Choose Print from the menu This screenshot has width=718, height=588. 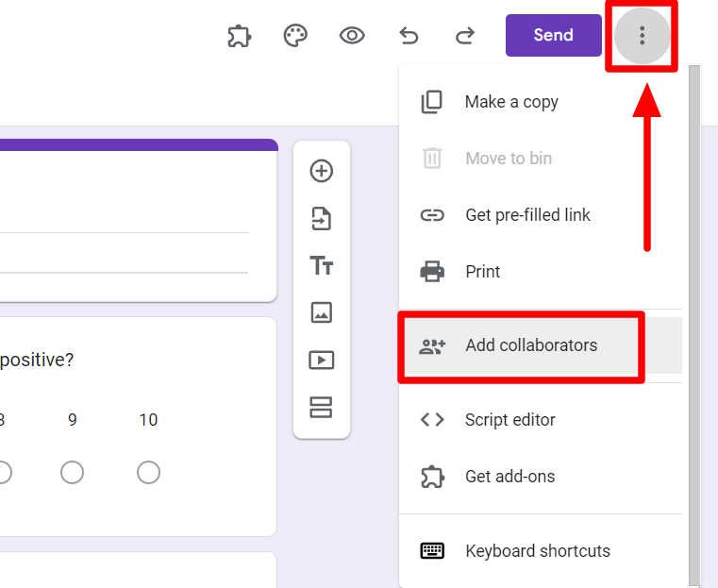[541, 272]
